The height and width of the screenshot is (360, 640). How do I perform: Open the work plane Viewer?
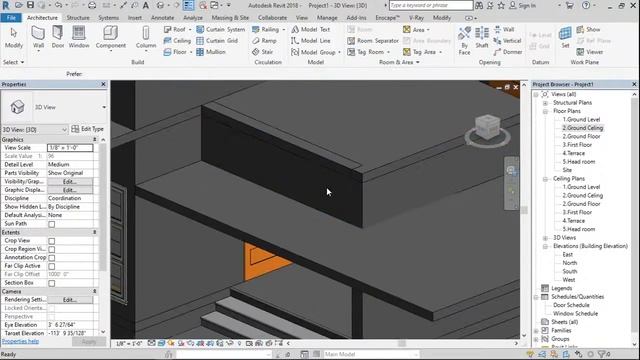590,52
